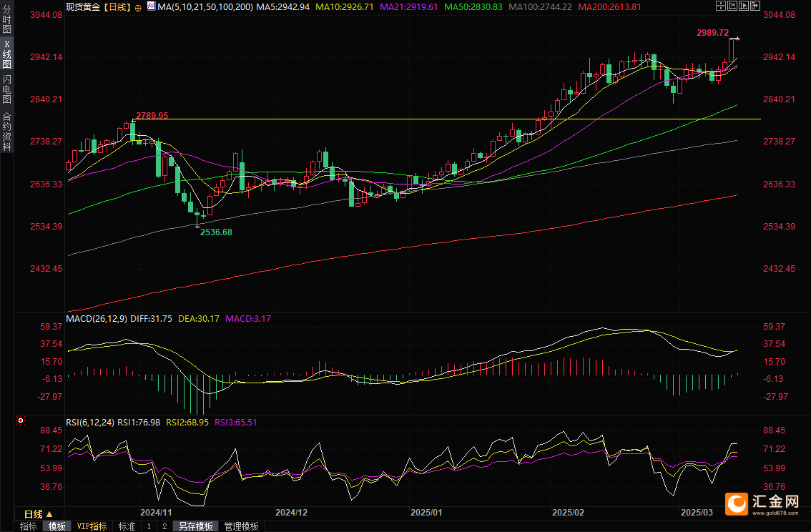
Task: Open 管理模板 template manager
Action: pyautogui.click(x=242, y=526)
